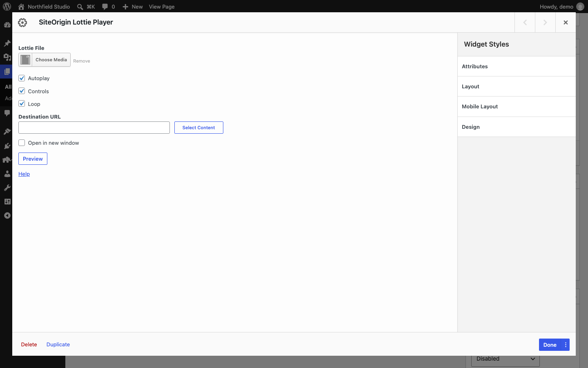Click the search magnifier icon in the admin bar
The image size is (588, 368).
80,7
